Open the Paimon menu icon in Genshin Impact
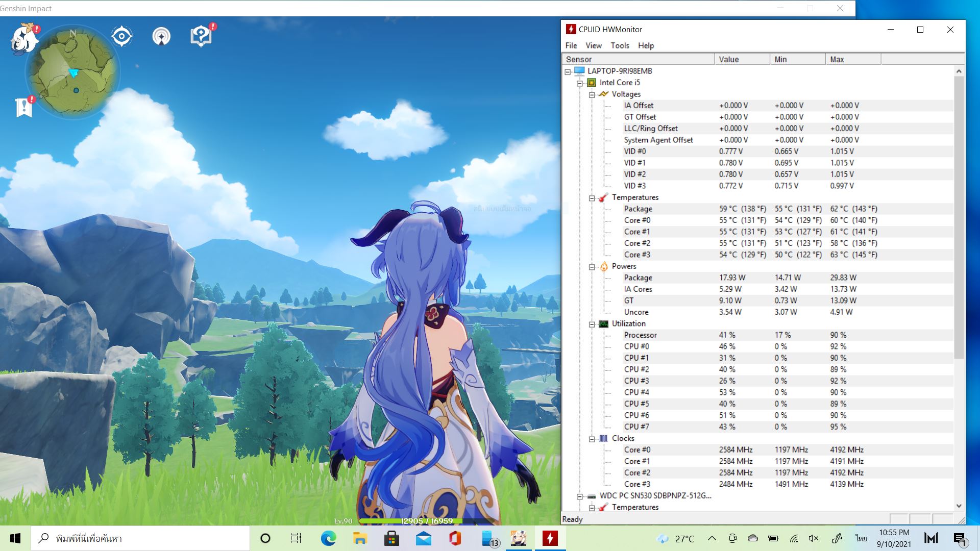The height and width of the screenshot is (551, 980). coord(24,38)
